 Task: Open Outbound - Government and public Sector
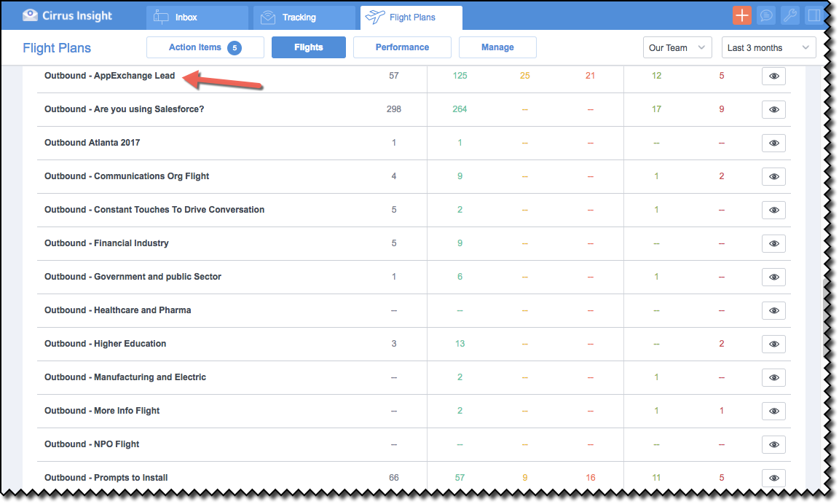tap(133, 277)
